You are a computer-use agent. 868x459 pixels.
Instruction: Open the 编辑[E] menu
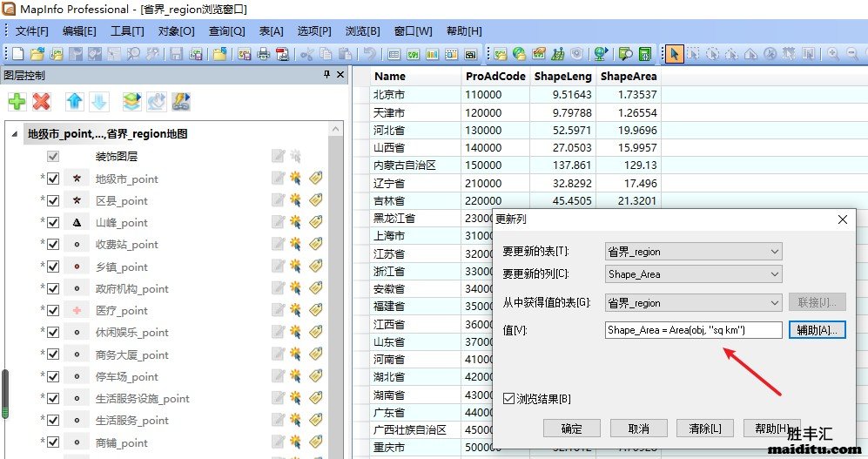(x=79, y=31)
